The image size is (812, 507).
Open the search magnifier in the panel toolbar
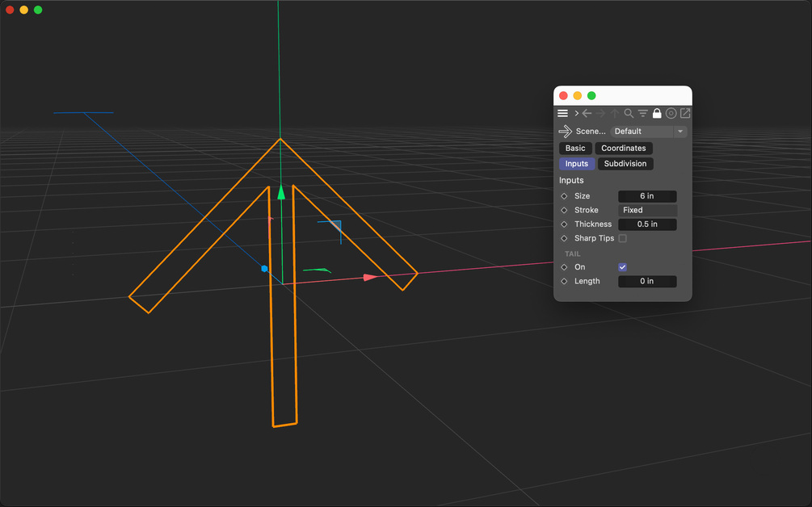pyautogui.click(x=629, y=113)
